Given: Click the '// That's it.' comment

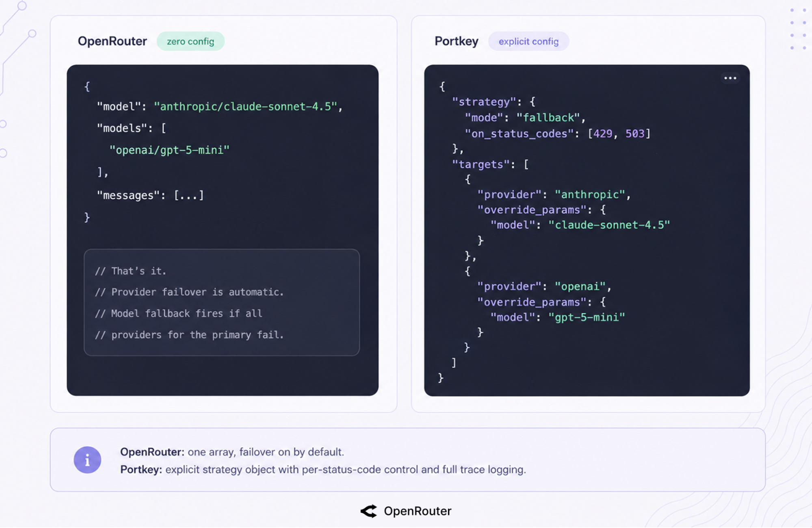Looking at the screenshot, I should coord(131,271).
